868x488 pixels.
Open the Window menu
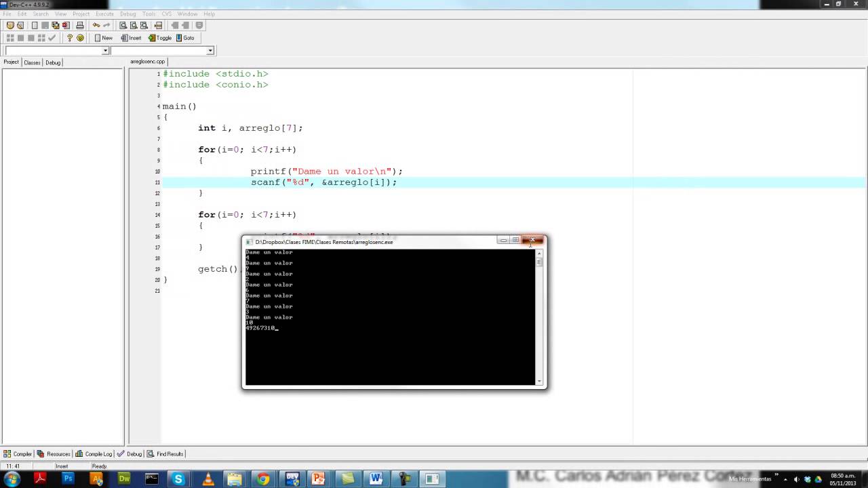tap(187, 14)
